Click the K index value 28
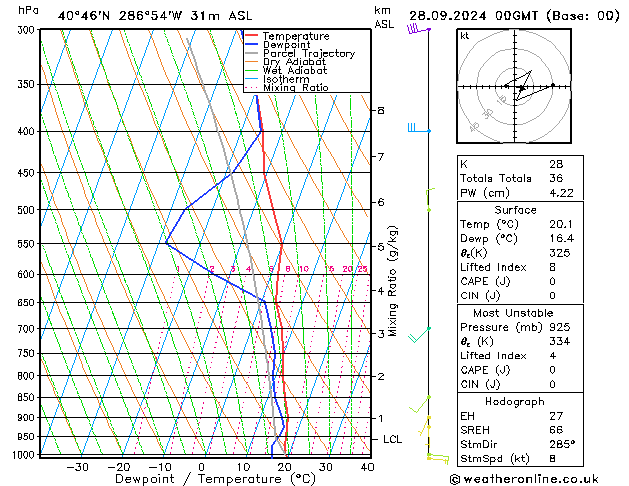Image resolution: width=629 pixels, height=486 pixels. 556,164
